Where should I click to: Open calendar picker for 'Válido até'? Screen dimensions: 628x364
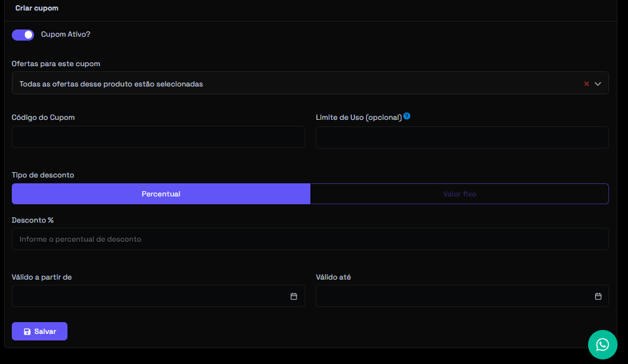pos(598,297)
